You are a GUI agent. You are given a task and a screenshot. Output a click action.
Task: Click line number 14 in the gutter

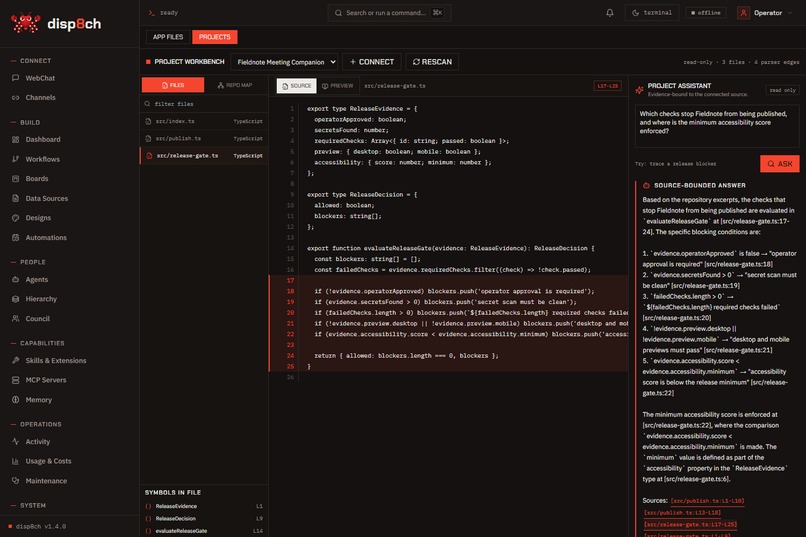pyautogui.click(x=290, y=249)
